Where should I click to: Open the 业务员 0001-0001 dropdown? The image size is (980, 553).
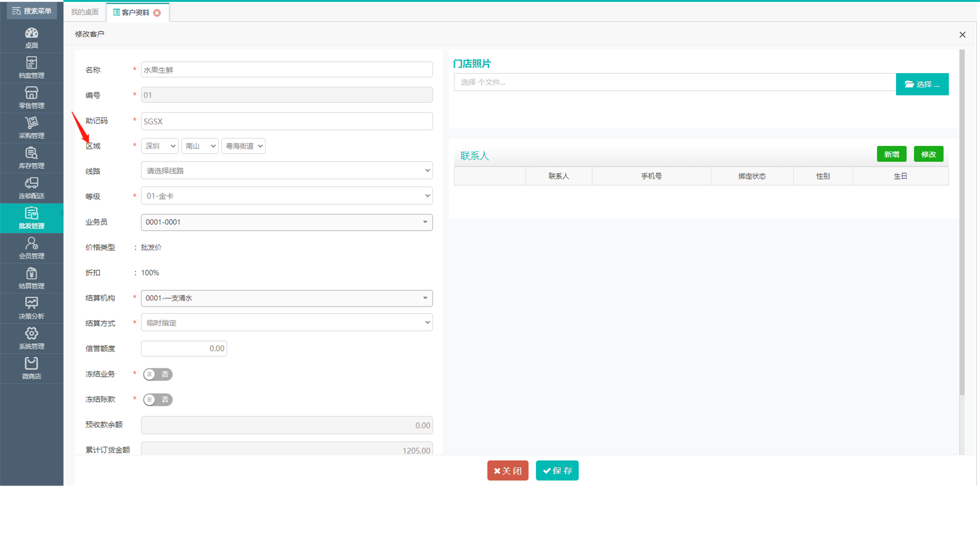coord(287,222)
